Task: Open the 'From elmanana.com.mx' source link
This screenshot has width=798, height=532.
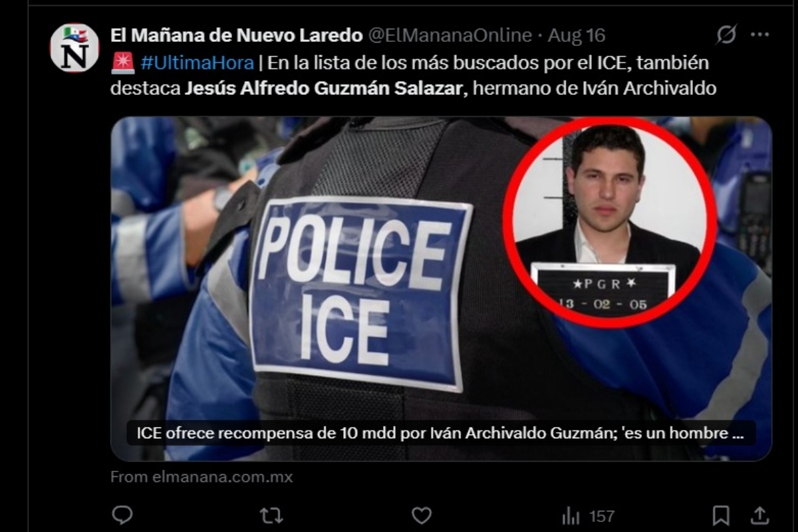Action: 201,477
